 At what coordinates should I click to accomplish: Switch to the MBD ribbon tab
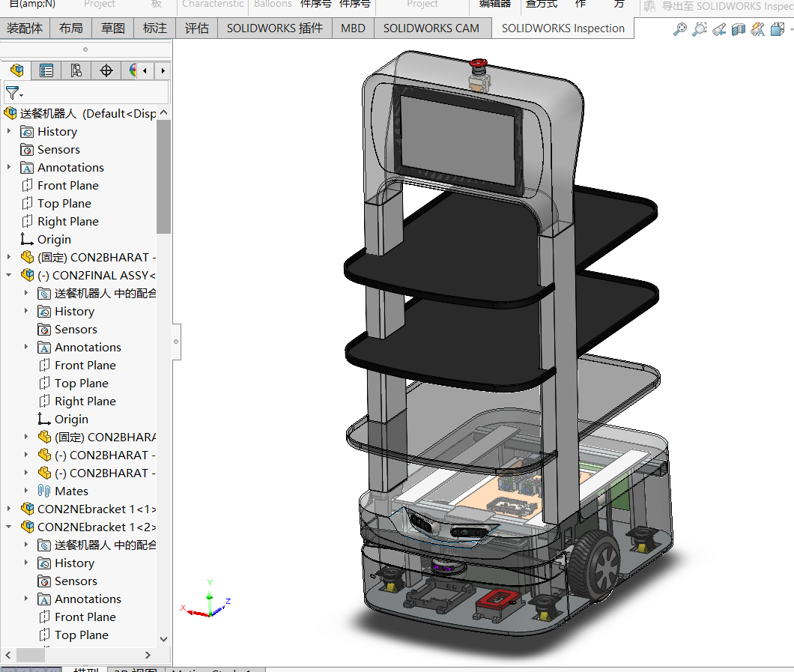coord(353,28)
